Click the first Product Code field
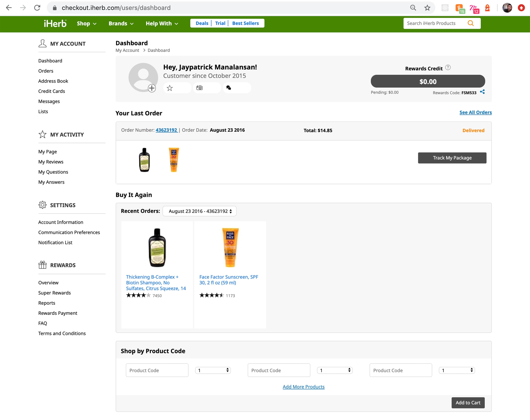The image size is (530, 420). [157, 370]
